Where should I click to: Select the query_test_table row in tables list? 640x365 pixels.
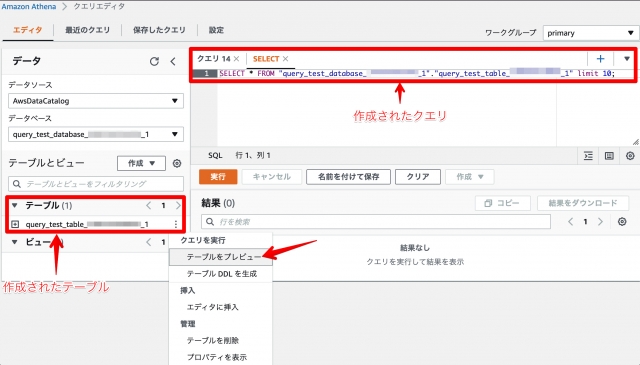tap(87, 224)
